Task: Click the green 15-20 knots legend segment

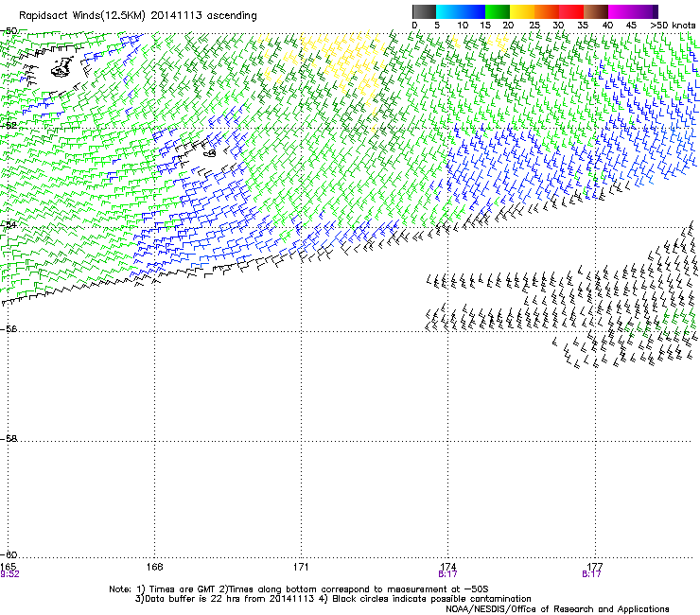Action: (498, 11)
